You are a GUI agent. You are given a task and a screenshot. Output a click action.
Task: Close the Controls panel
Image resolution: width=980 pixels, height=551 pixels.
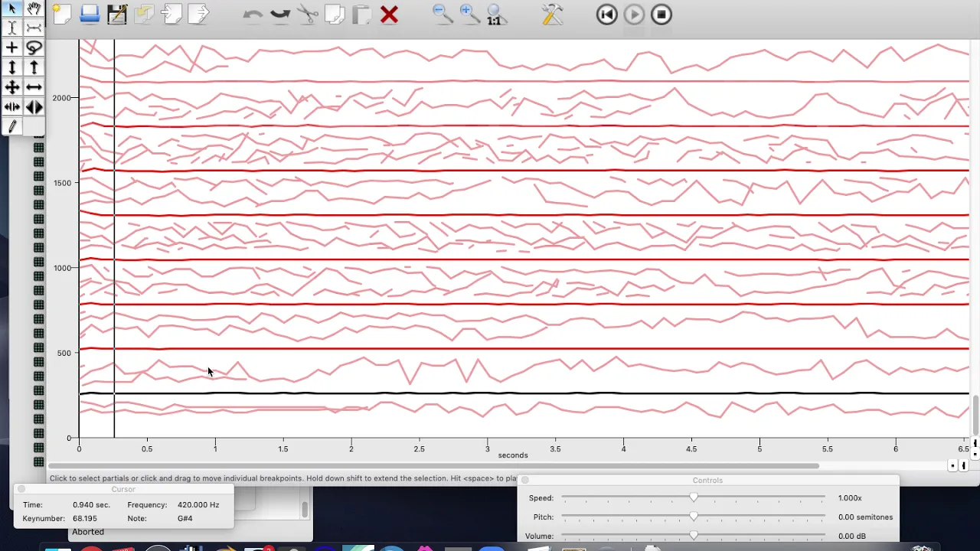pos(525,480)
